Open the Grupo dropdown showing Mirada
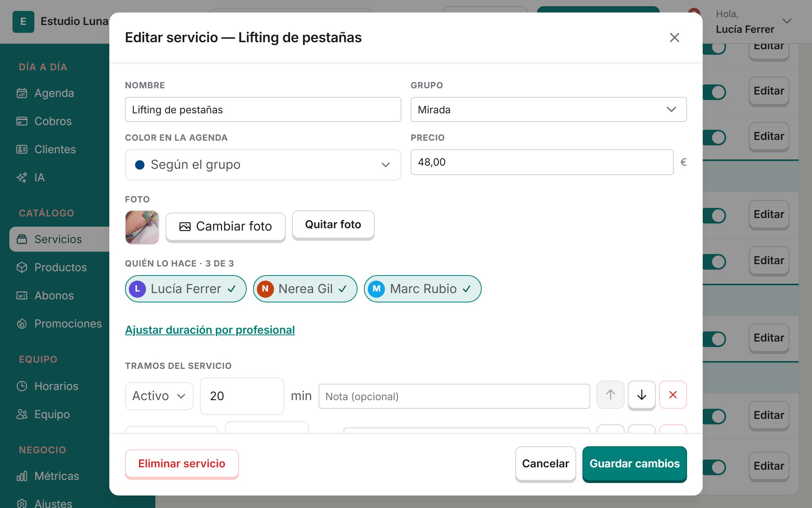Image resolution: width=812 pixels, height=508 pixels. click(548, 109)
